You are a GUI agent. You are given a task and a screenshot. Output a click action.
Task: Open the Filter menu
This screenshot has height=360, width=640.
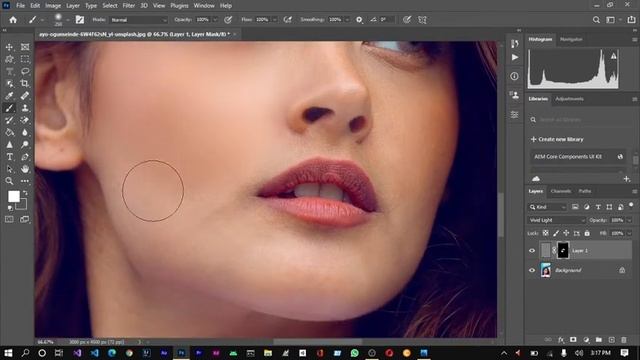(129, 6)
